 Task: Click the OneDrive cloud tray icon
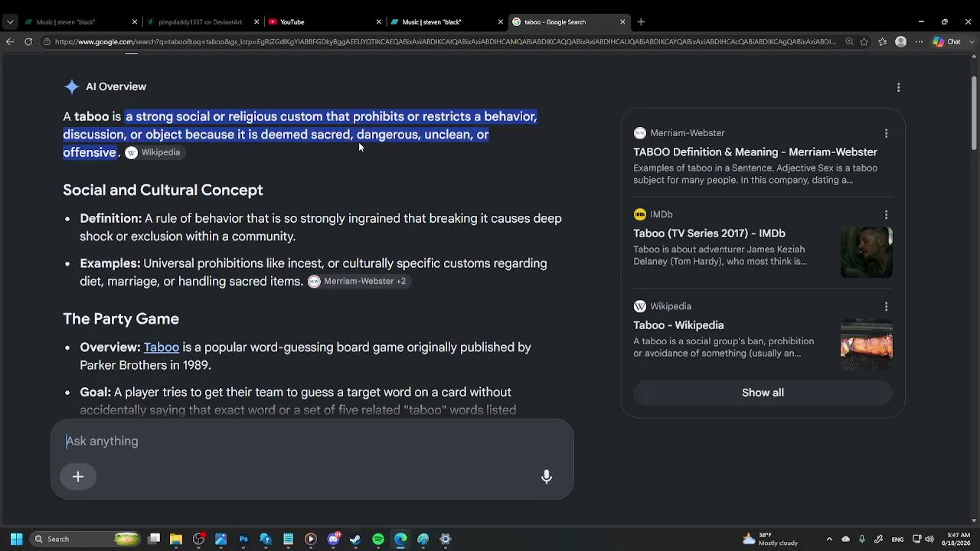point(845,540)
